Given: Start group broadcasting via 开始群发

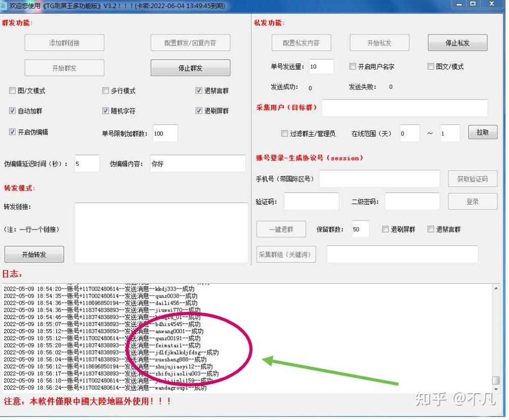Looking at the screenshot, I should (x=64, y=67).
